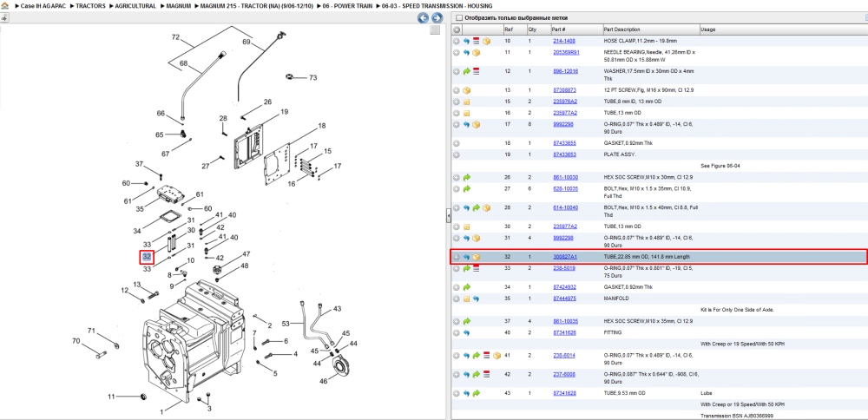
Task: Open 06 - POWER TRAIN breadcrumb
Action: pos(348,6)
